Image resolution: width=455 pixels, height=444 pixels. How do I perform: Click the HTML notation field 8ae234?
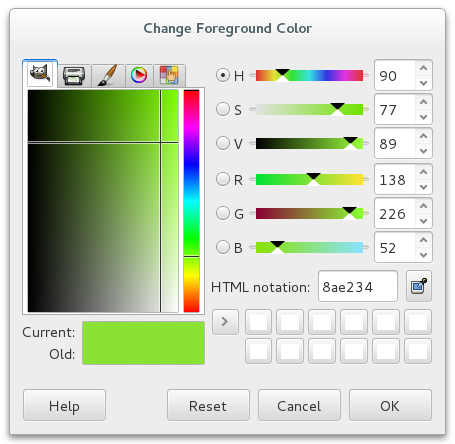pos(358,286)
